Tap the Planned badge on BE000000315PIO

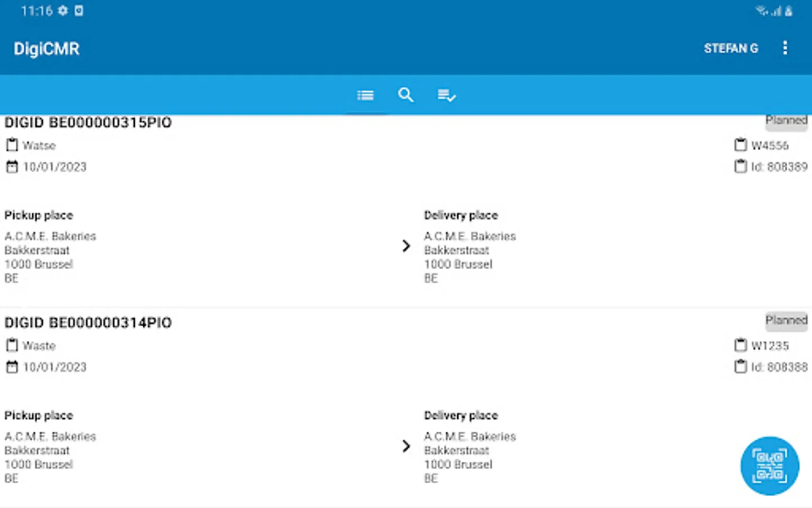pos(786,121)
